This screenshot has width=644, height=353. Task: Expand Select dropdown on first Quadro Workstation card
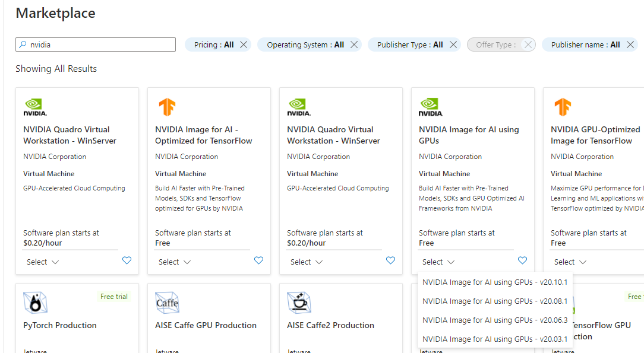coord(43,262)
